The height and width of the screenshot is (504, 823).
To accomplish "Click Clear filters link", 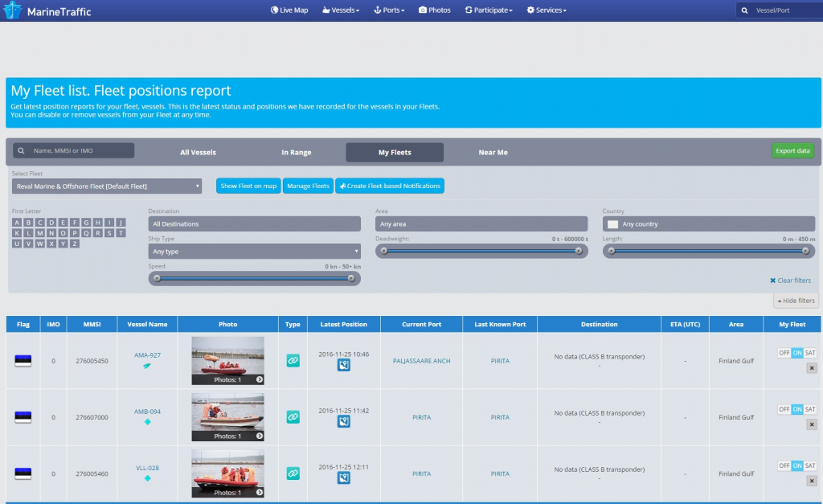I will (x=791, y=281).
